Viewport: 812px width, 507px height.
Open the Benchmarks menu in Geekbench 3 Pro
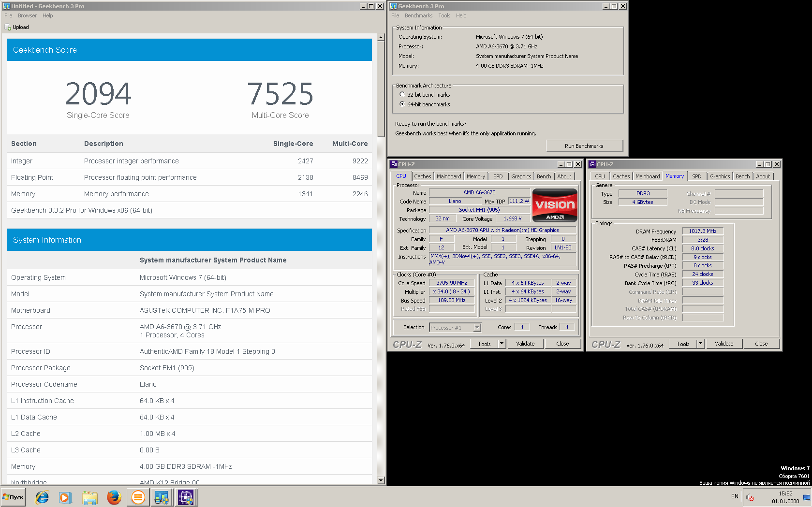coord(418,15)
